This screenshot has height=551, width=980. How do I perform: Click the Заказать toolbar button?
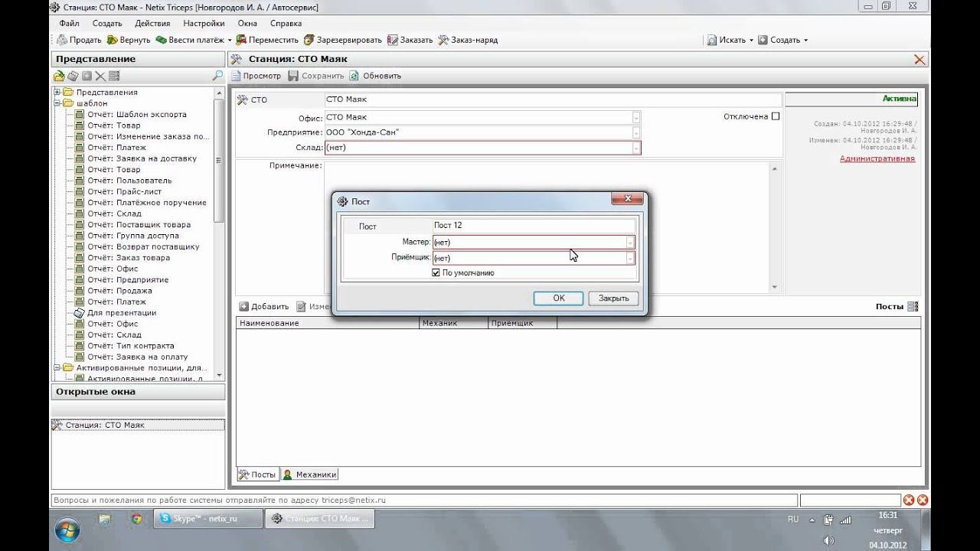coord(410,40)
